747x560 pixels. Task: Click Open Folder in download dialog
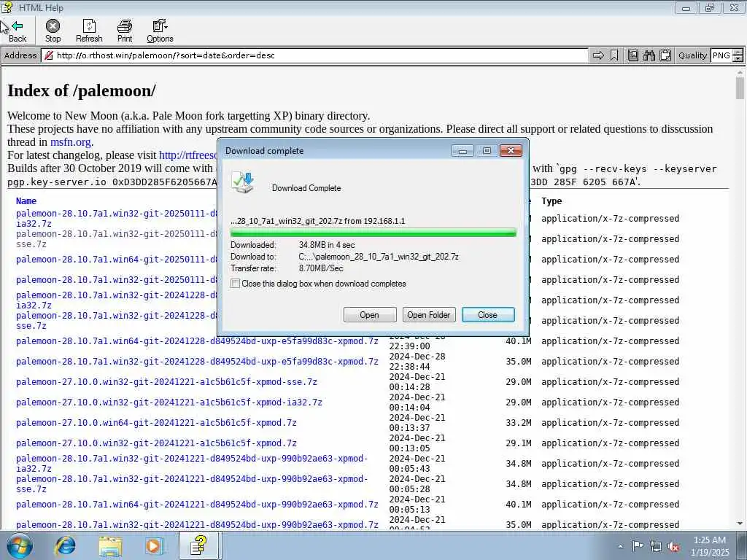click(x=429, y=315)
